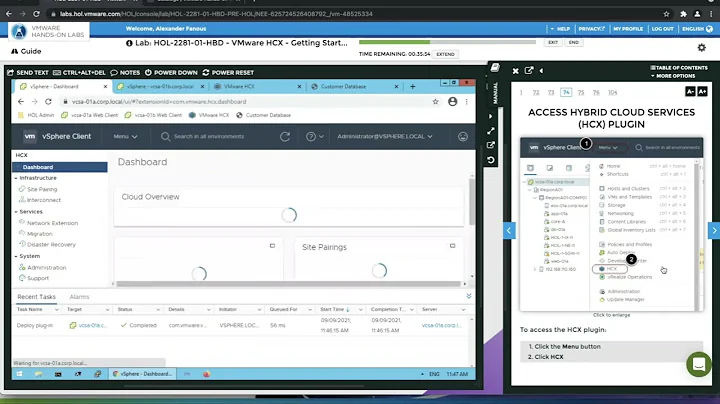Go to previous manual page arrow
The height and width of the screenshot is (404, 720).
(509, 230)
